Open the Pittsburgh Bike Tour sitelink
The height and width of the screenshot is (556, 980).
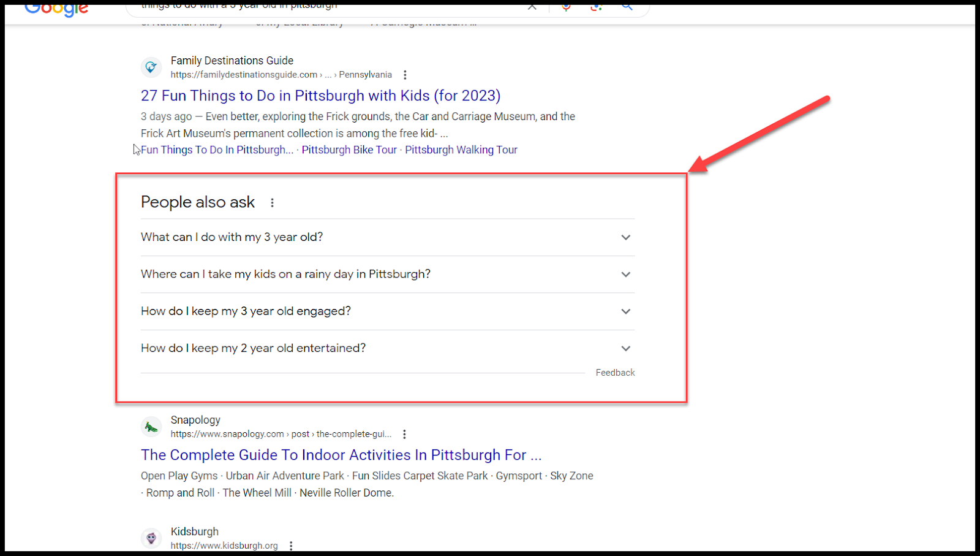pos(349,150)
